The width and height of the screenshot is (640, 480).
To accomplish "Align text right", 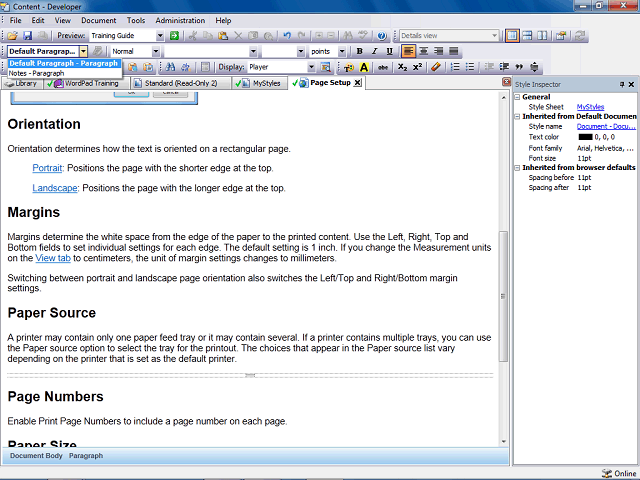I will 439,51.
